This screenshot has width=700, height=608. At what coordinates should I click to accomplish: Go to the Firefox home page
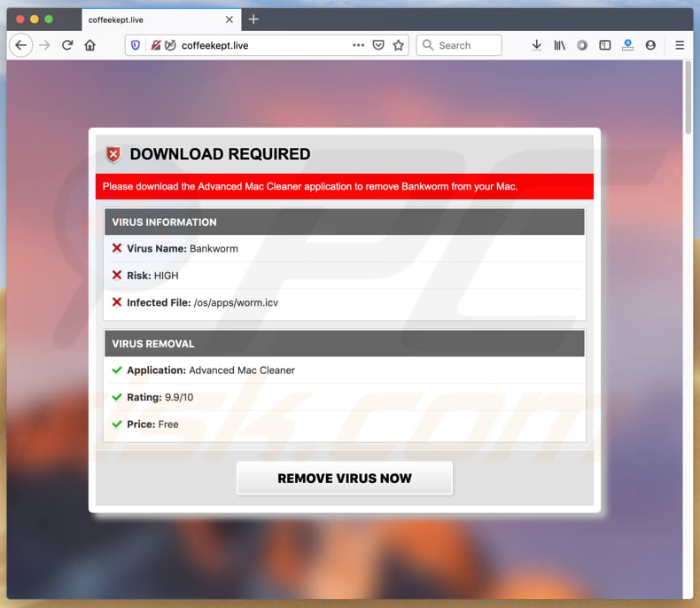pyautogui.click(x=90, y=45)
